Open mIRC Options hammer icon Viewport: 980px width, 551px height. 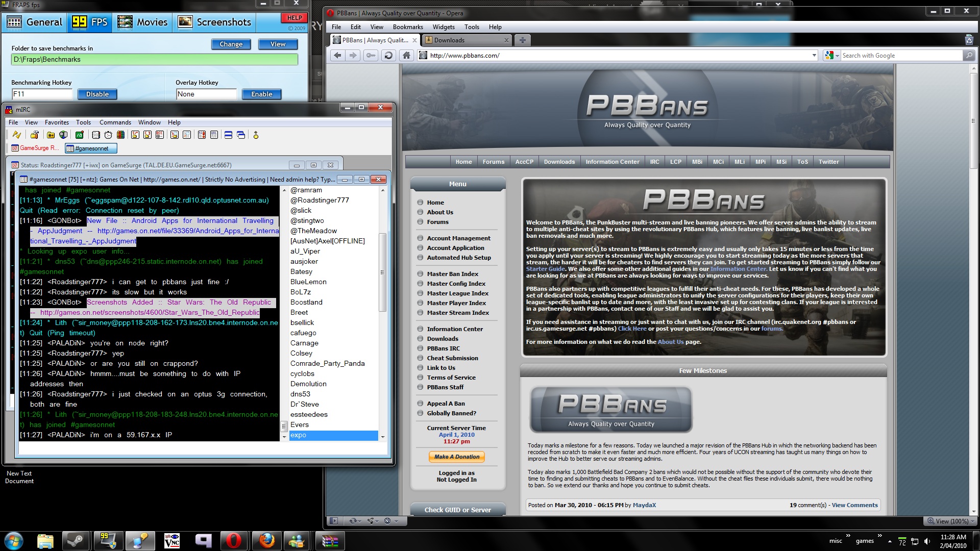pyautogui.click(x=34, y=135)
